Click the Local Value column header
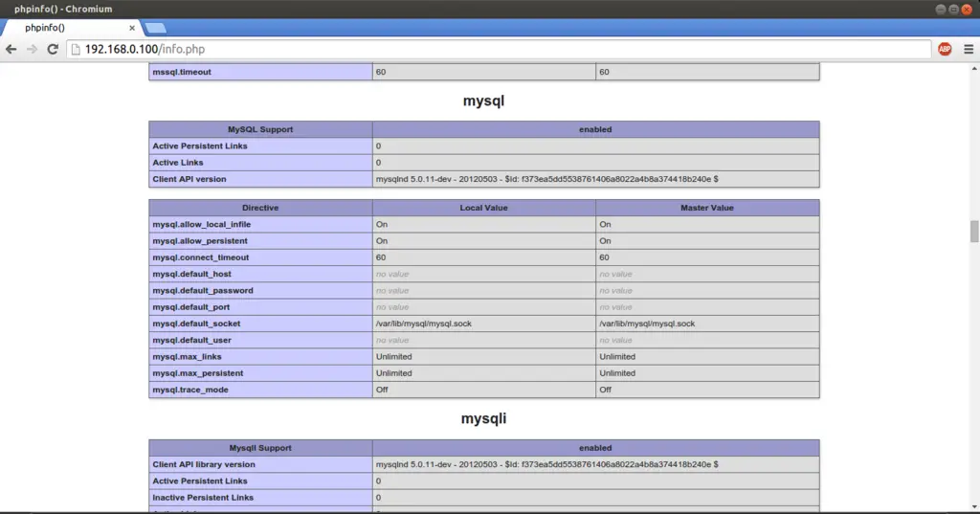 (483, 208)
